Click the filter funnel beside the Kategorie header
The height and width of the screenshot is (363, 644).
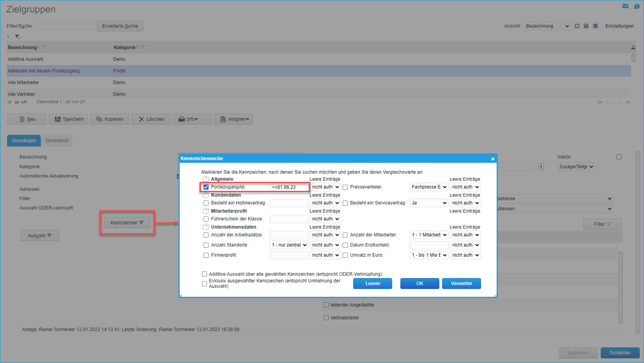point(143,47)
